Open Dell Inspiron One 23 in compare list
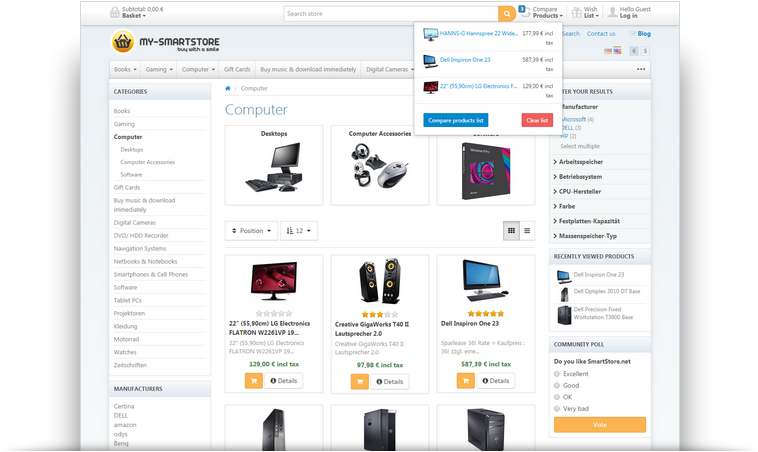Viewport: 758px width, 452px height. pos(465,60)
